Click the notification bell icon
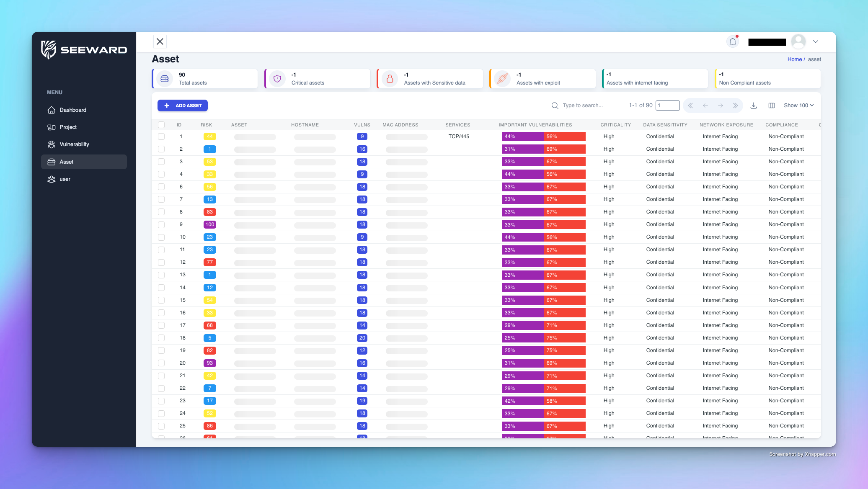 click(x=732, y=41)
